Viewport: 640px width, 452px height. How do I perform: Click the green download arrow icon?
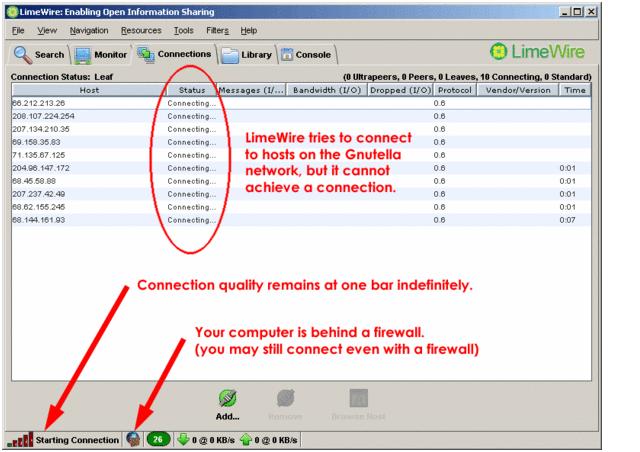point(183,439)
